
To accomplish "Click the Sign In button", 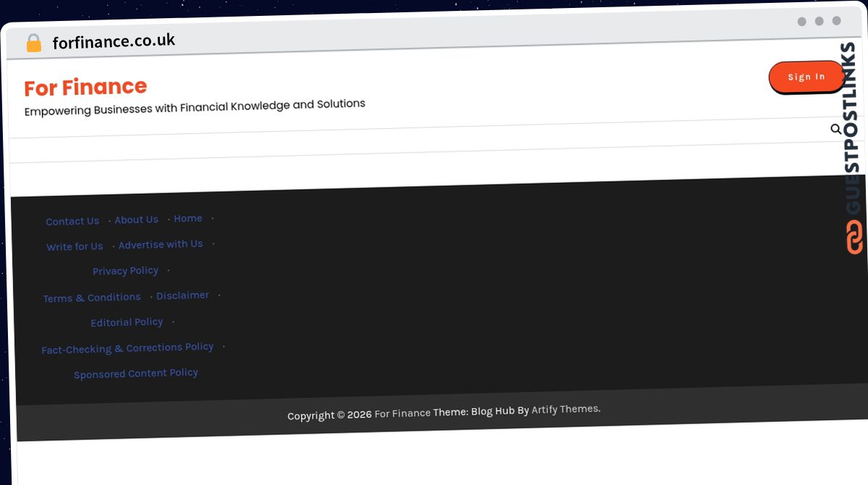I will point(806,77).
